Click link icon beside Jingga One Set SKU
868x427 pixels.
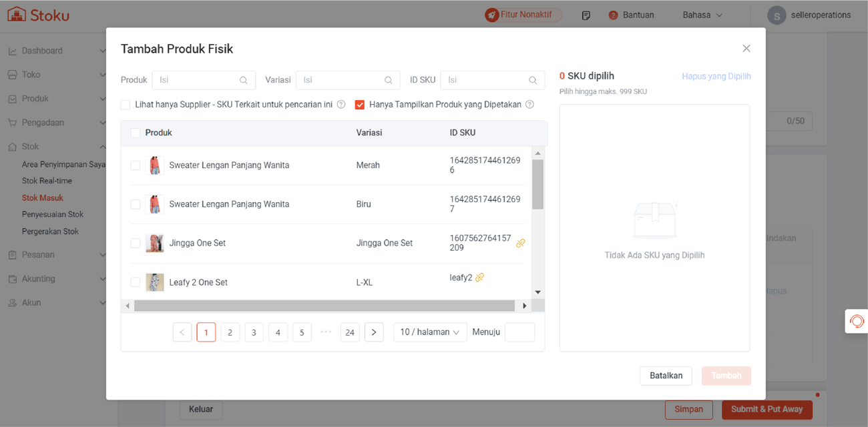[520, 244]
